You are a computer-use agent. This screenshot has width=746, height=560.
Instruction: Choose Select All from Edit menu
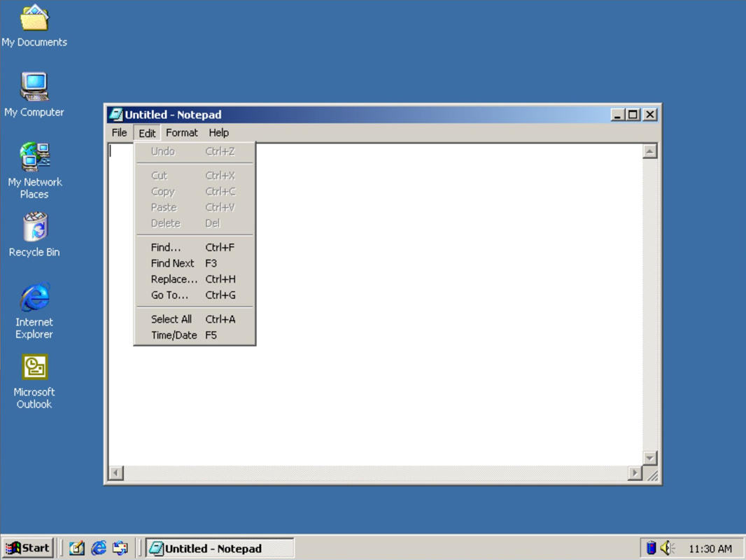195,319
